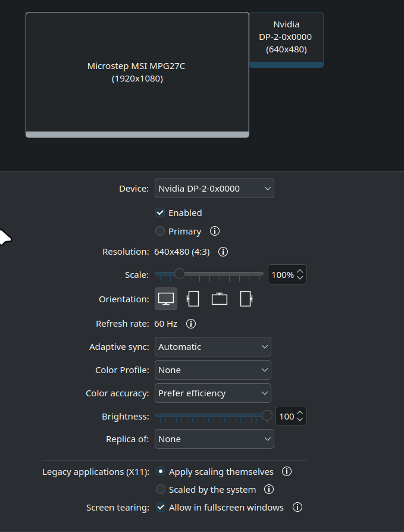Click the Screen tearing label
Image resolution: width=404 pixels, height=532 pixels.
118,507
